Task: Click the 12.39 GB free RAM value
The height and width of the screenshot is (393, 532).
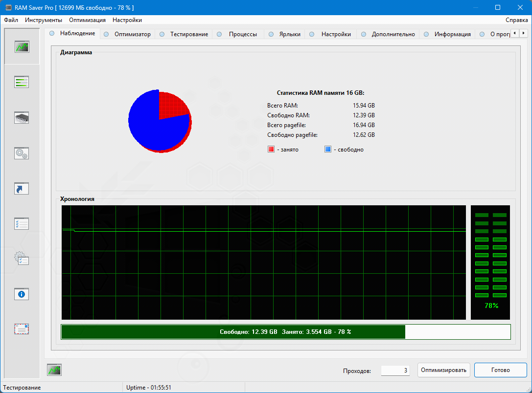Action: pos(364,115)
